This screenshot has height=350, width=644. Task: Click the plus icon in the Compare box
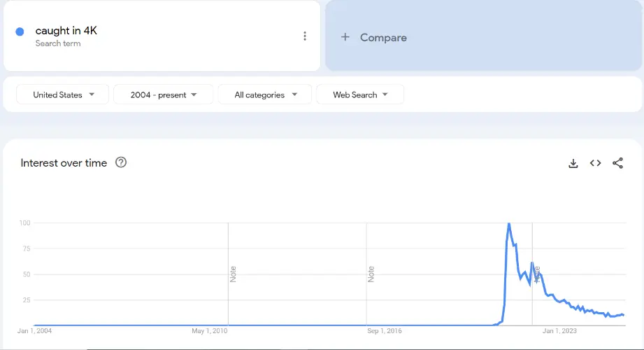pyautogui.click(x=345, y=37)
